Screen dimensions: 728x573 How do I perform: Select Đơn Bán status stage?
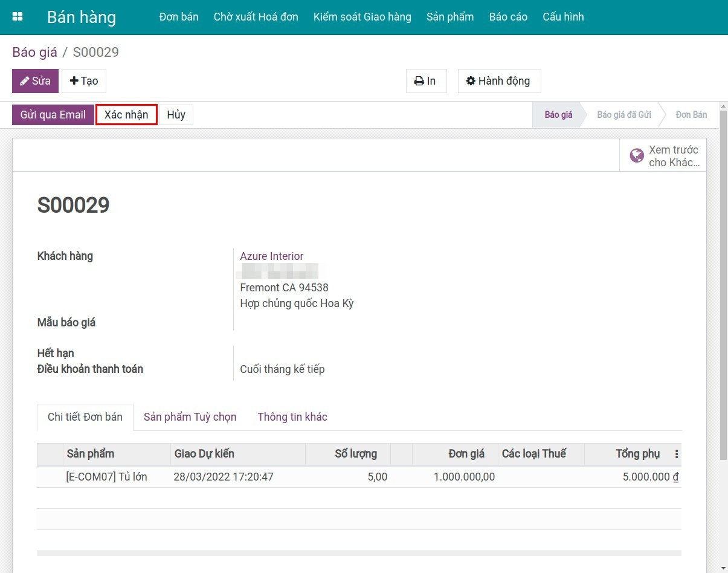tap(691, 115)
